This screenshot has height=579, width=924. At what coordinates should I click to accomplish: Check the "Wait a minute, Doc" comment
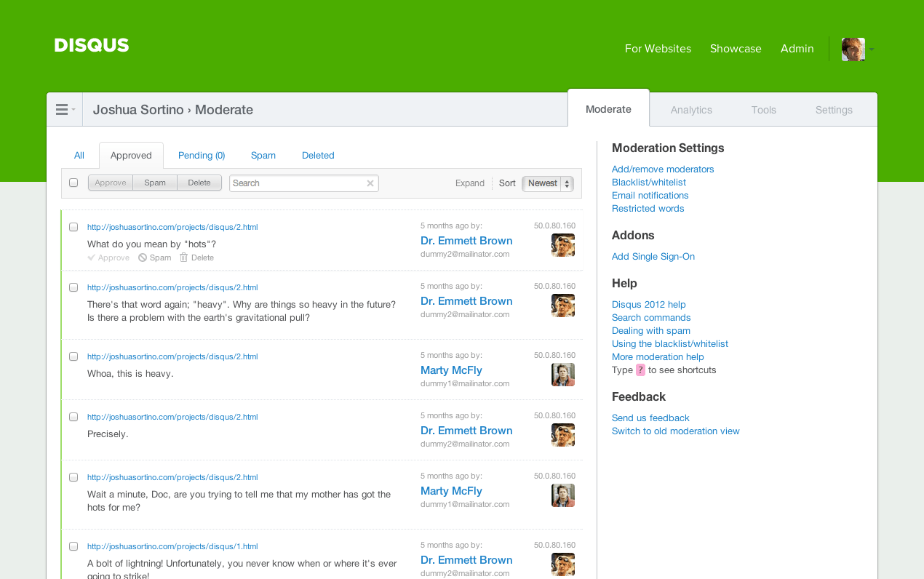click(73, 477)
